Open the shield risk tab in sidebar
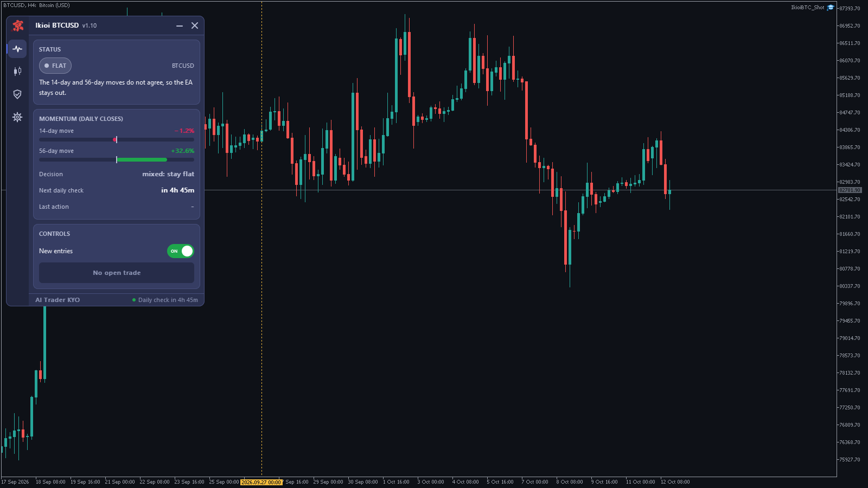This screenshot has width=868, height=488. 17,94
